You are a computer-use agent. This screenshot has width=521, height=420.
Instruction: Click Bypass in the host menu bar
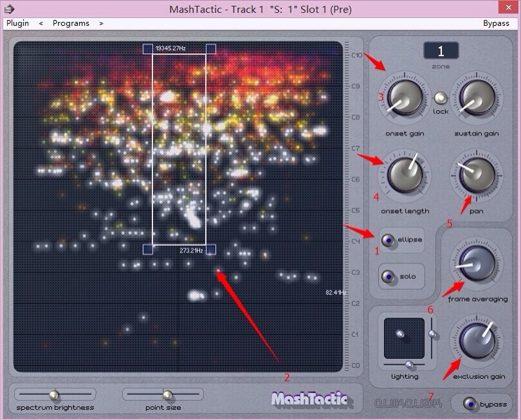496,23
